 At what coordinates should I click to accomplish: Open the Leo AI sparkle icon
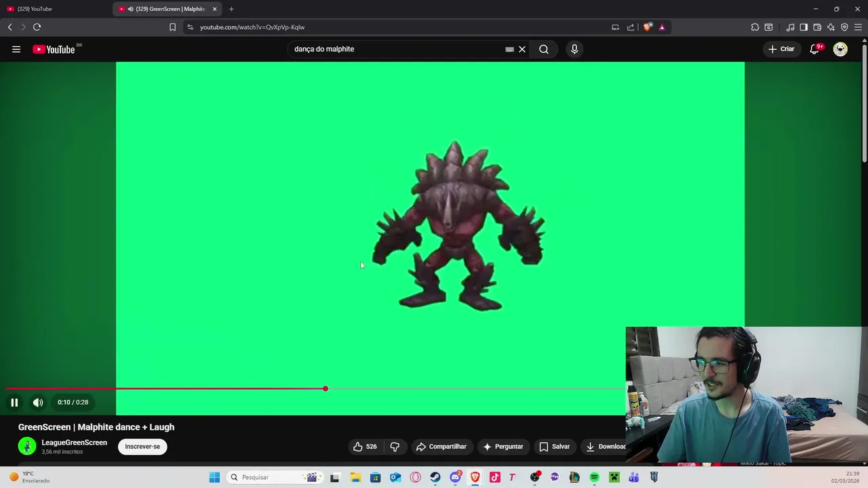[x=831, y=27]
